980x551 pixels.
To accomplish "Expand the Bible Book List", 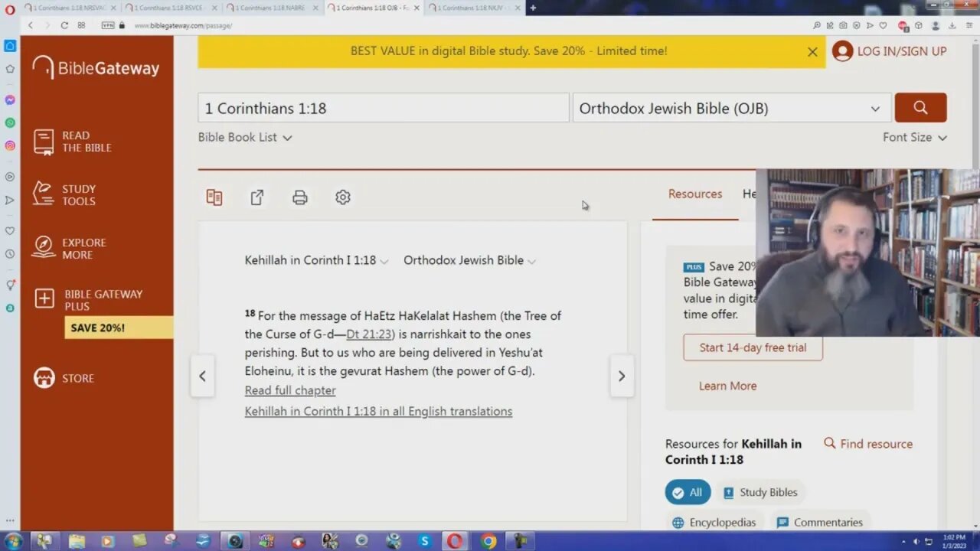I will (245, 138).
